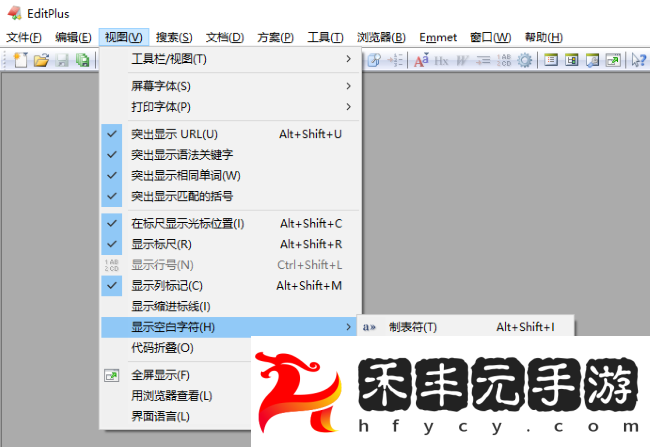Open the 方案(P) menu
Viewport: 650px width, 447px height.
(x=275, y=37)
